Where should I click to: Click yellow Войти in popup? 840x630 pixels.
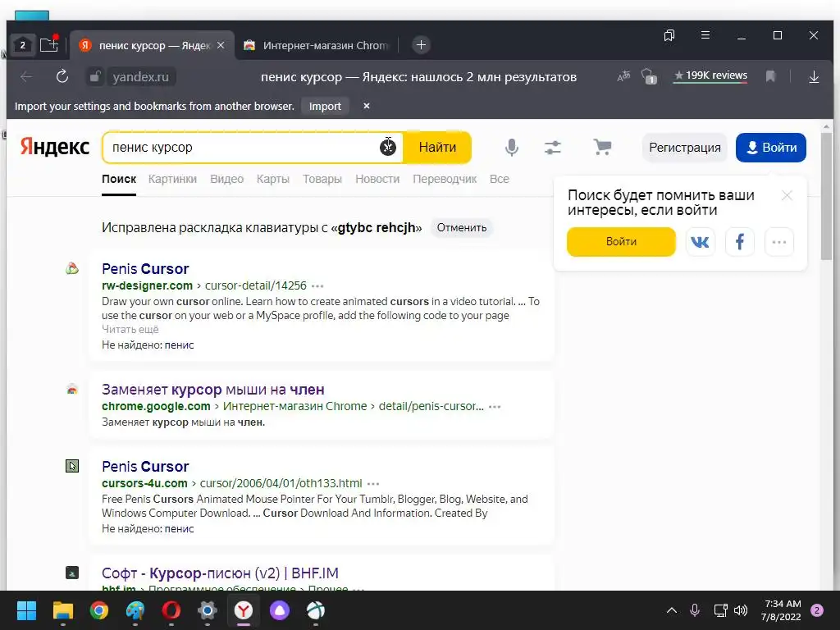pyautogui.click(x=622, y=242)
